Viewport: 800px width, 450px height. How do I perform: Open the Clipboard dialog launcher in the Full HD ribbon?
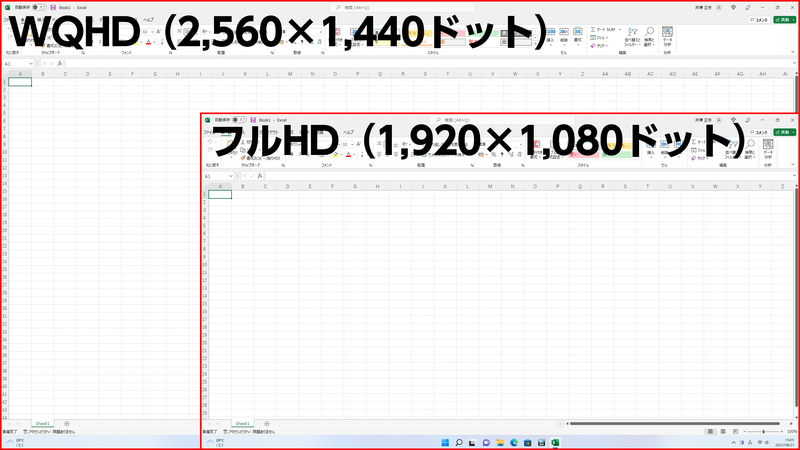pos(283,165)
